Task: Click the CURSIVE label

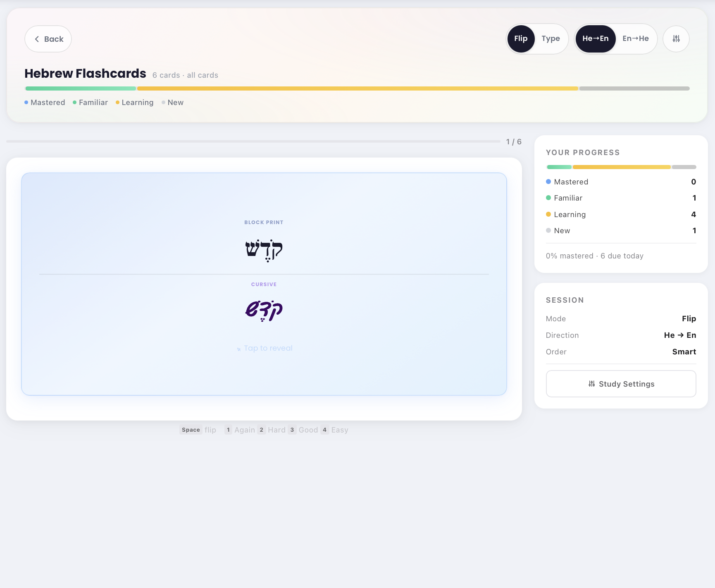Action: [x=264, y=284]
